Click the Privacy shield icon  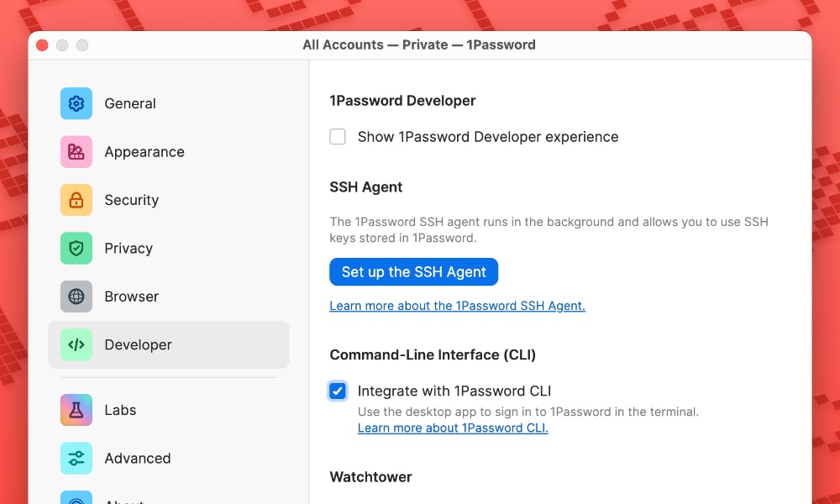76,249
